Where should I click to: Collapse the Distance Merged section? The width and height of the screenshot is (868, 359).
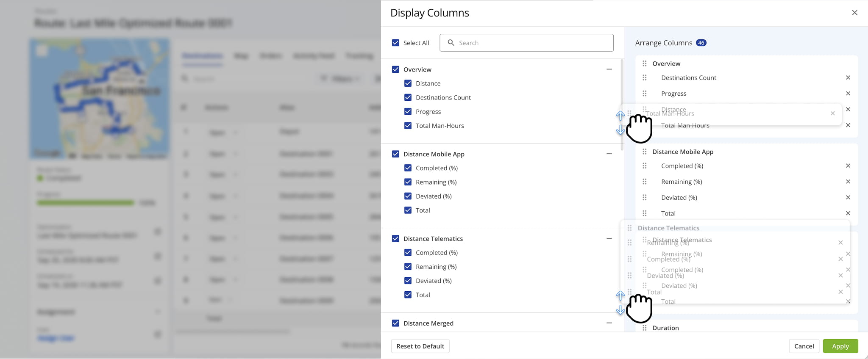[609, 323]
